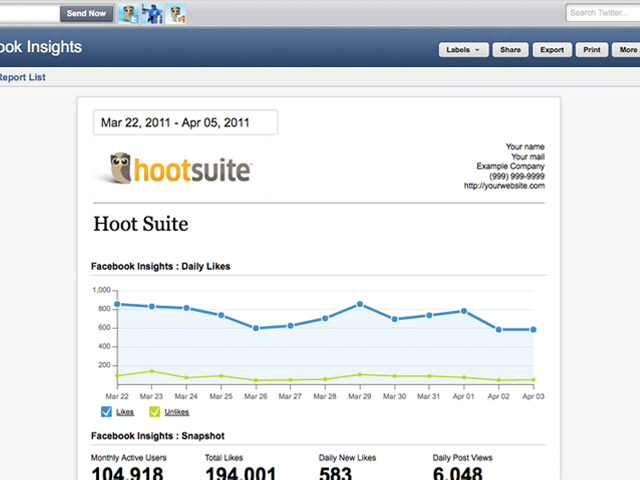
Task: Uncheck the Likes legend checkbox
Action: pos(106,411)
